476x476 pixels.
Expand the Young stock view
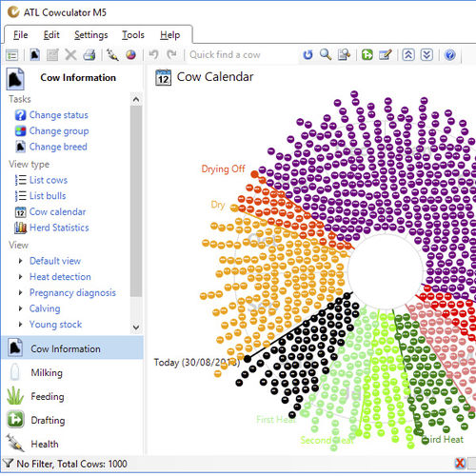pyautogui.click(x=21, y=324)
